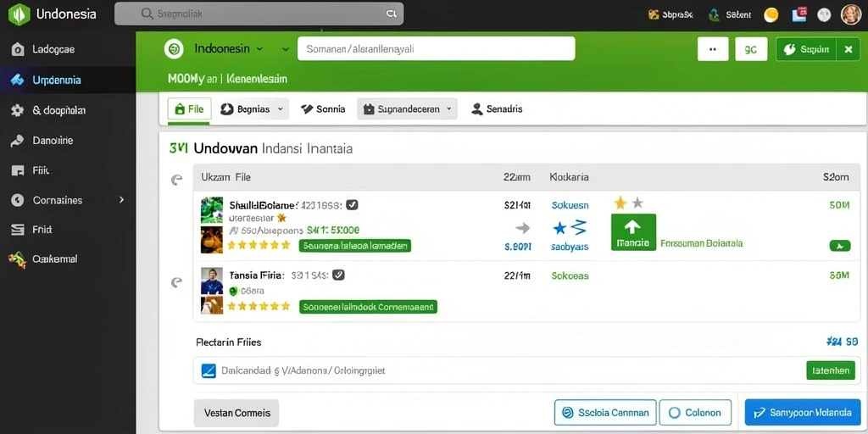868x434 pixels.
Task: Toggle checkbox next to ShaildBoiame row
Action: pos(352,205)
